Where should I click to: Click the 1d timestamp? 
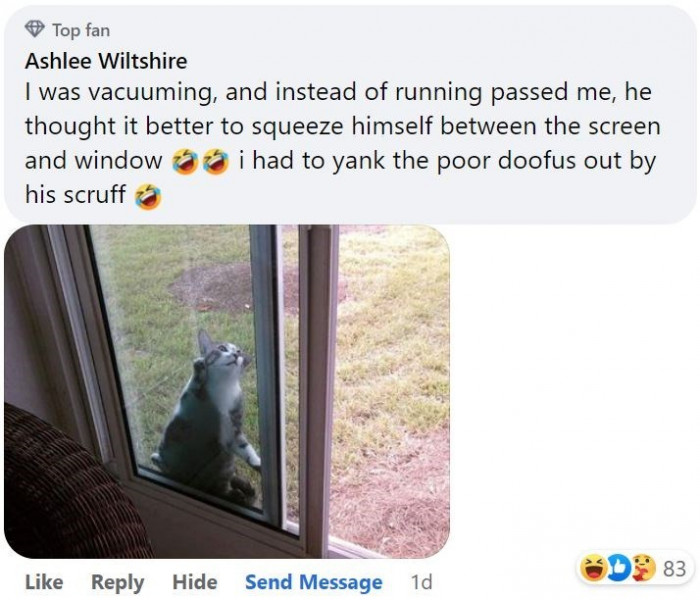pos(421,582)
